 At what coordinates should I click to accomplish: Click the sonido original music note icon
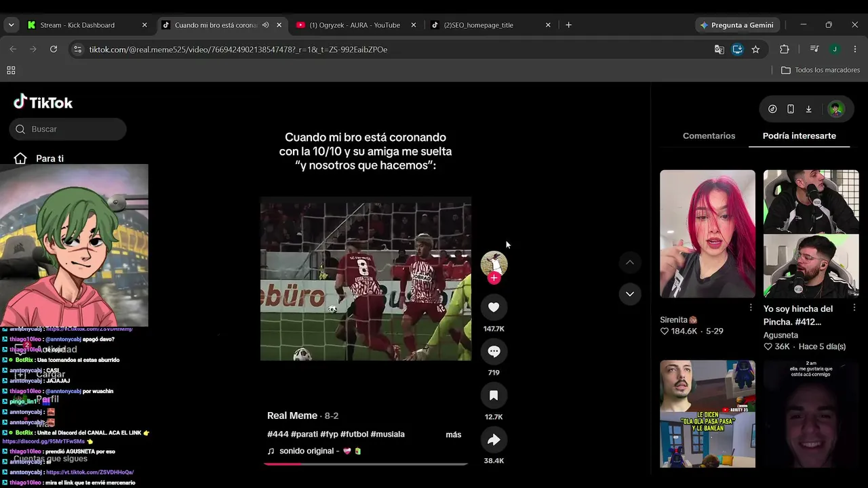click(271, 451)
